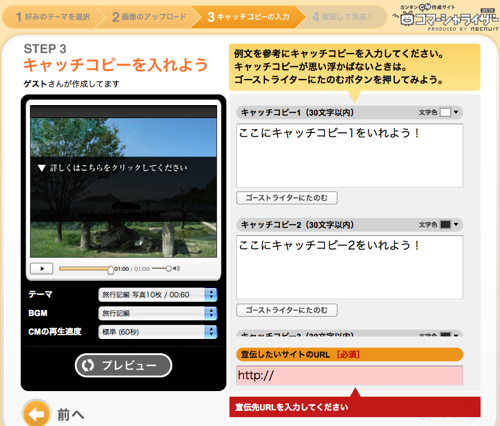Click the Commercializer logo
The image size is (500, 426).
[445, 17]
